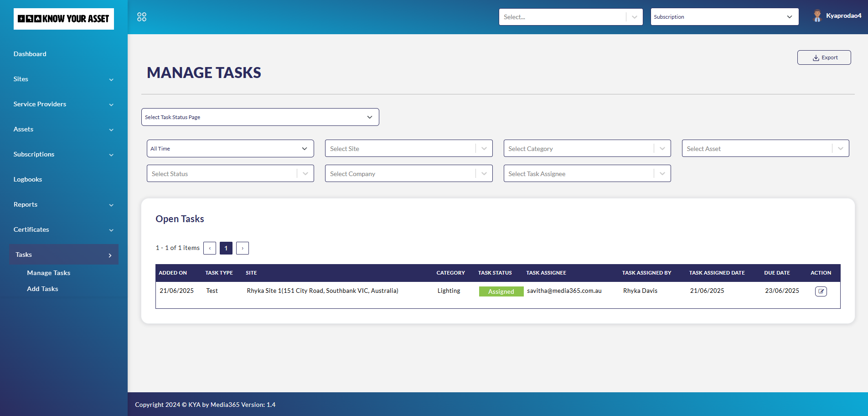The image size is (868, 416).
Task: Open Dashboard from the sidebar
Action: coord(30,54)
